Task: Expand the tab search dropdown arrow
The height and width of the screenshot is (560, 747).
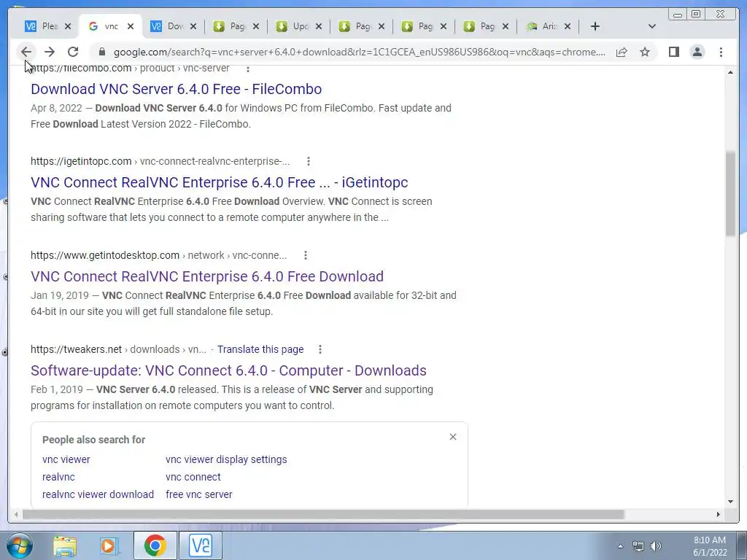Action: pos(652,26)
